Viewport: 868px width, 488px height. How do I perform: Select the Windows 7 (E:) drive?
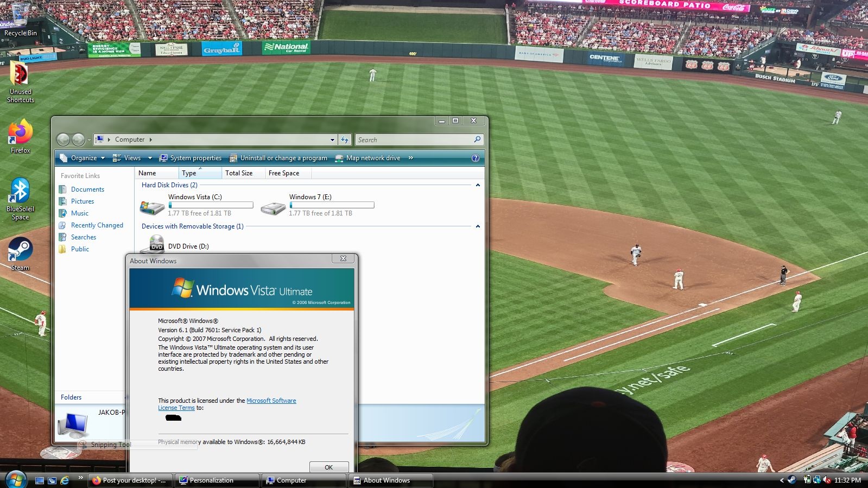click(x=273, y=207)
